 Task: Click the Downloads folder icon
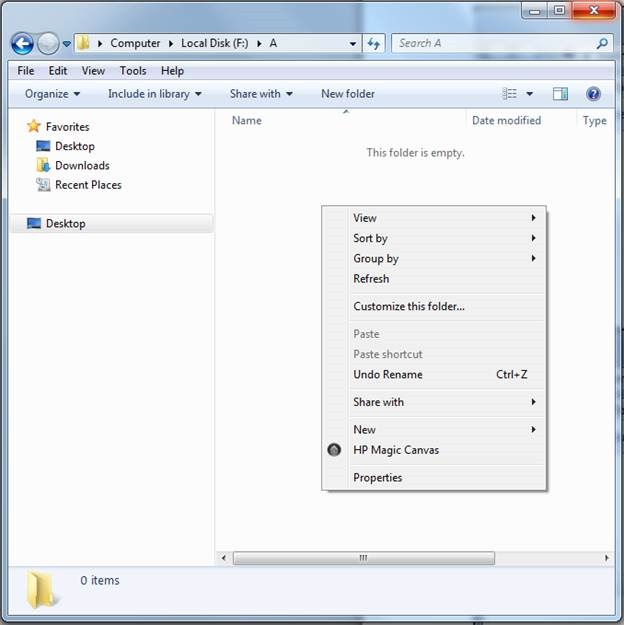tap(43, 165)
